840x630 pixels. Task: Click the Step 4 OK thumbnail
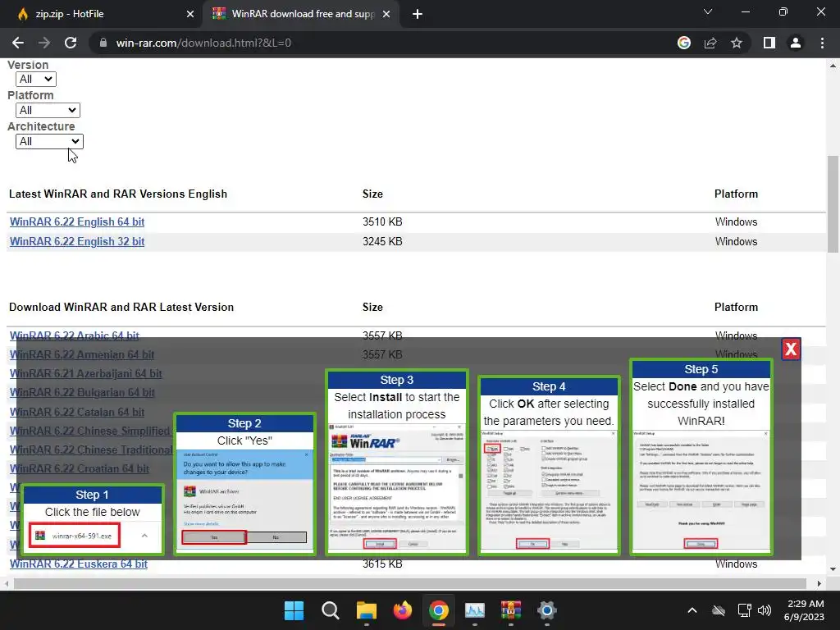(x=549, y=465)
